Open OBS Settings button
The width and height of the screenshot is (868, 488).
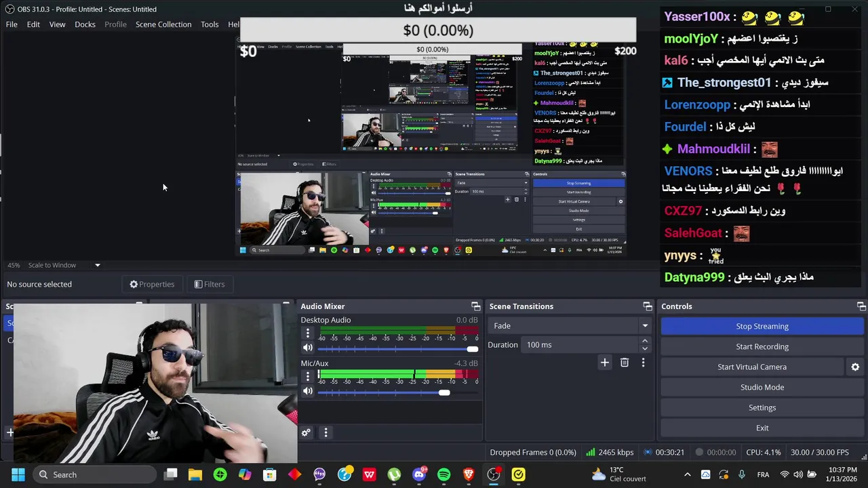(x=762, y=407)
